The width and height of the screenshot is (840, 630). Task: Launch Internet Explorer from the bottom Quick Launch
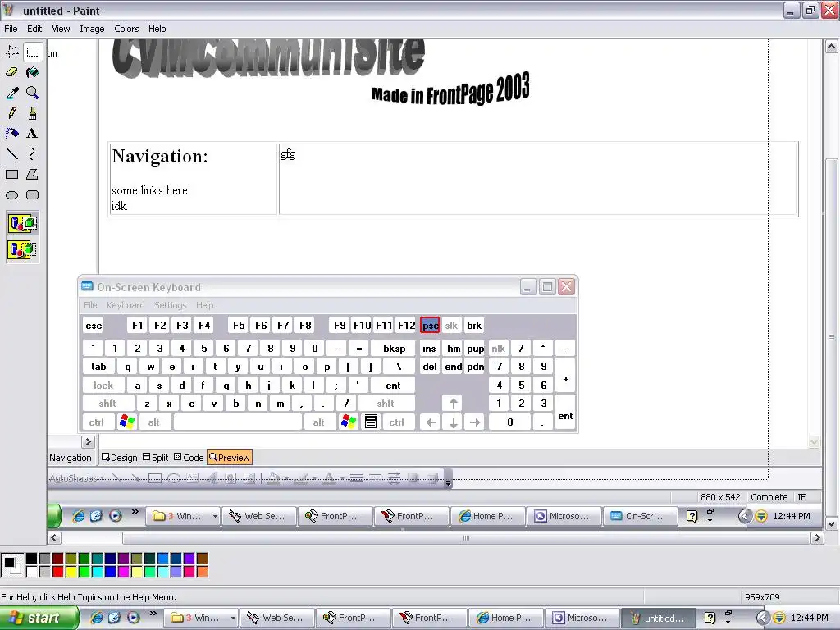pos(97,618)
